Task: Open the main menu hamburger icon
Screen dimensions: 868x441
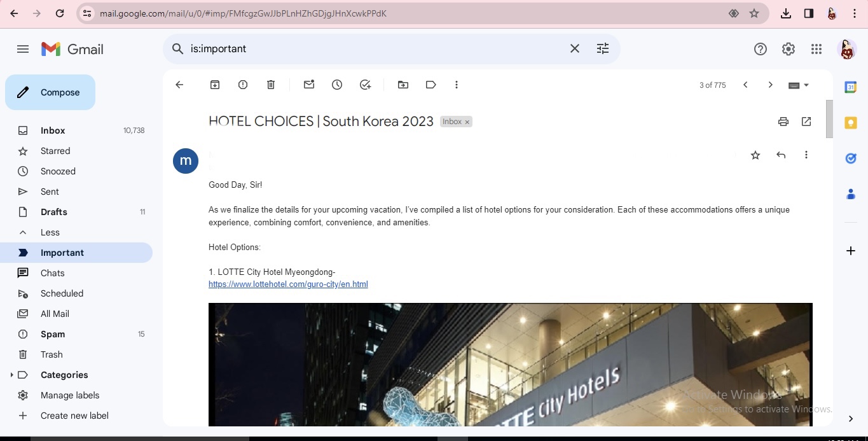Action: click(x=23, y=49)
